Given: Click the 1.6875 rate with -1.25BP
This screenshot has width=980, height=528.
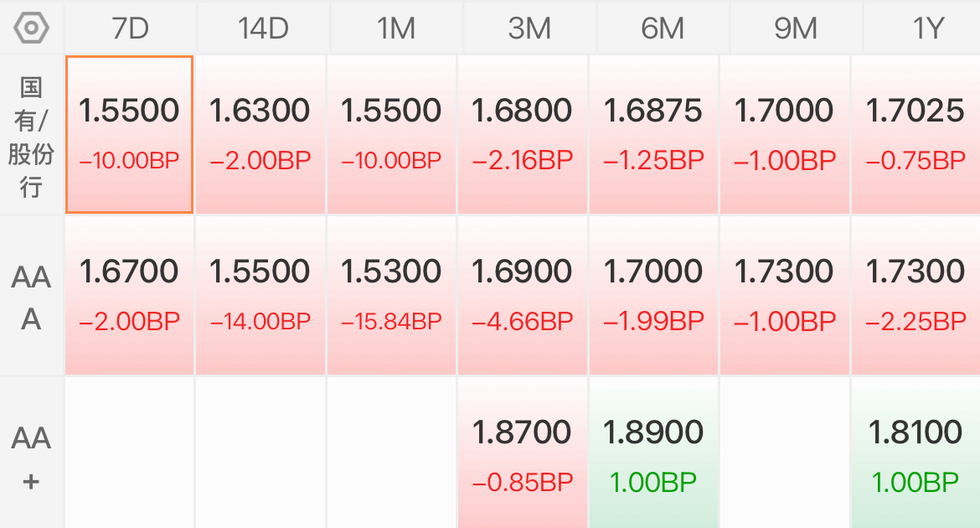Looking at the screenshot, I should point(653,134).
